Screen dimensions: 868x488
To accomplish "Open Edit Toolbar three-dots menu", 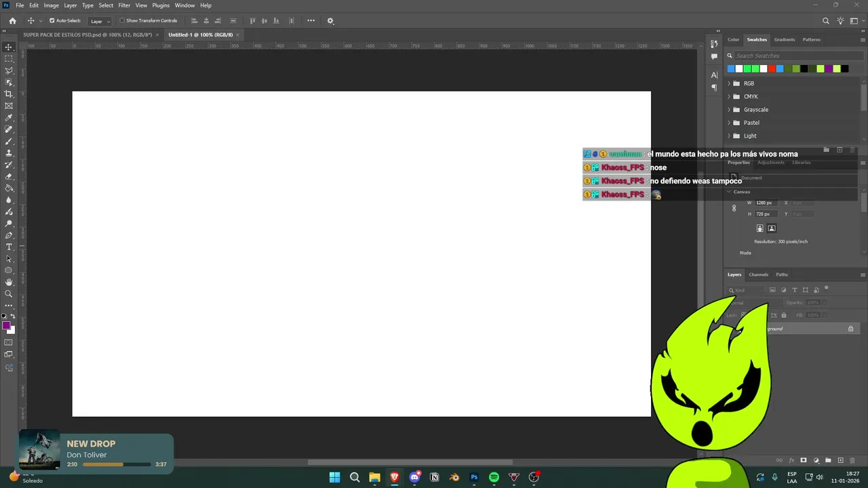I will pos(9,306).
